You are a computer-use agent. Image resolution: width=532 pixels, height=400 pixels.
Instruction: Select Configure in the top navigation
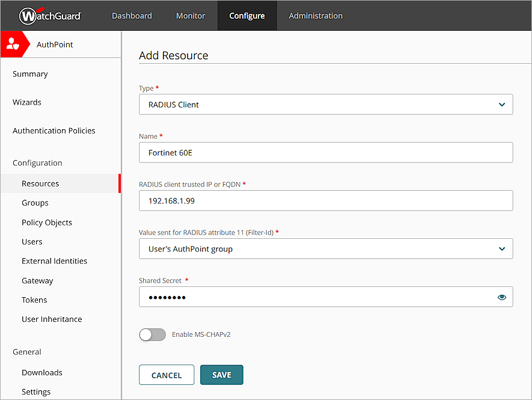click(247, 16)
